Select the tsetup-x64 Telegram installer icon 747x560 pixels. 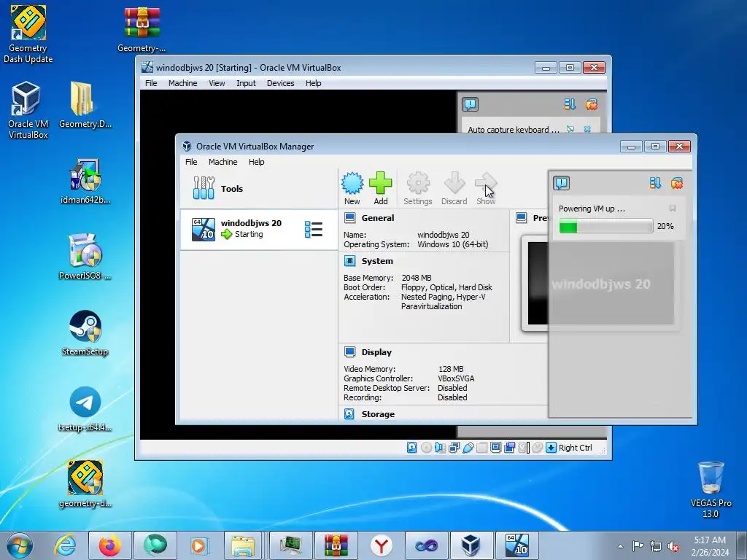[85, 410]
